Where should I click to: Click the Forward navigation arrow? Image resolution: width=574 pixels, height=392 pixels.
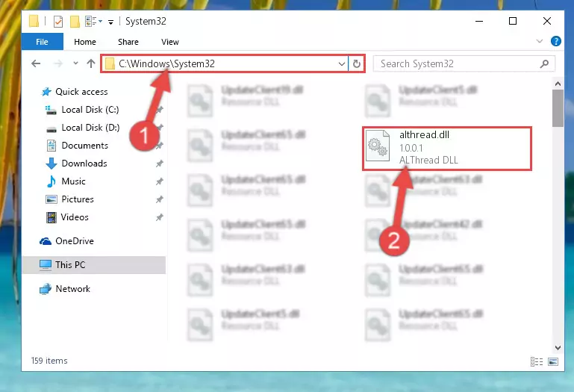pos(57,63)
